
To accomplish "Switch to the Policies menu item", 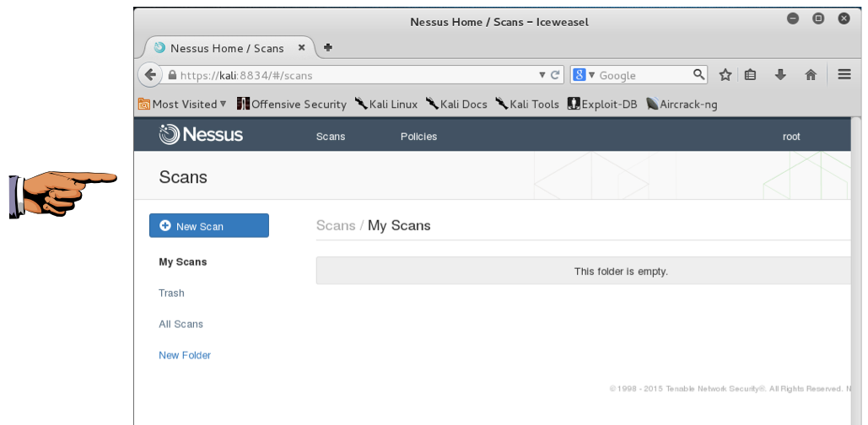I will tap(418, 137).
